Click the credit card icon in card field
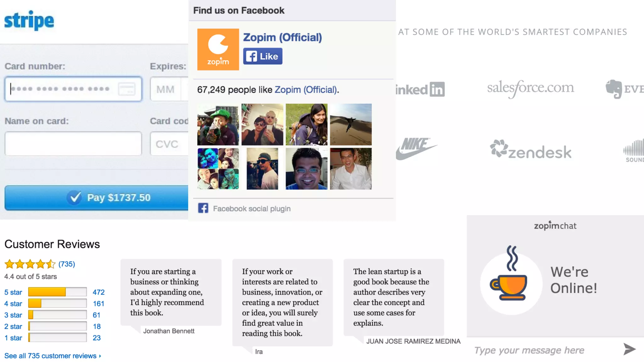The width and height of the screenshot is (644, 362). coord(127,89)
